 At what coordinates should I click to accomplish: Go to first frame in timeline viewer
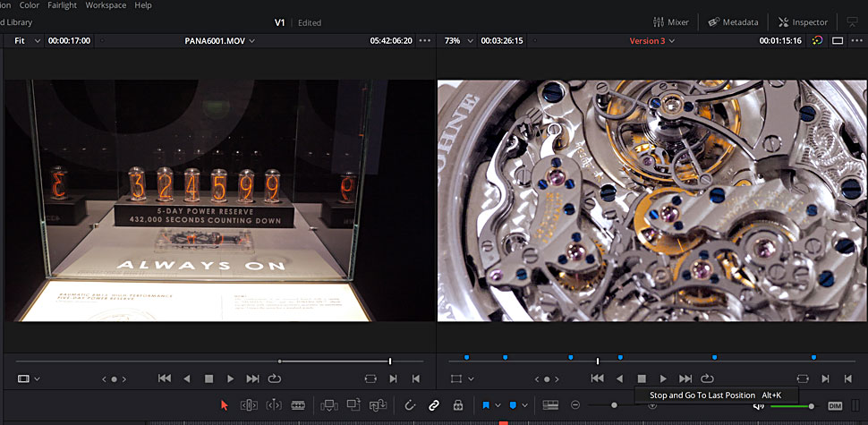point(597,379)
